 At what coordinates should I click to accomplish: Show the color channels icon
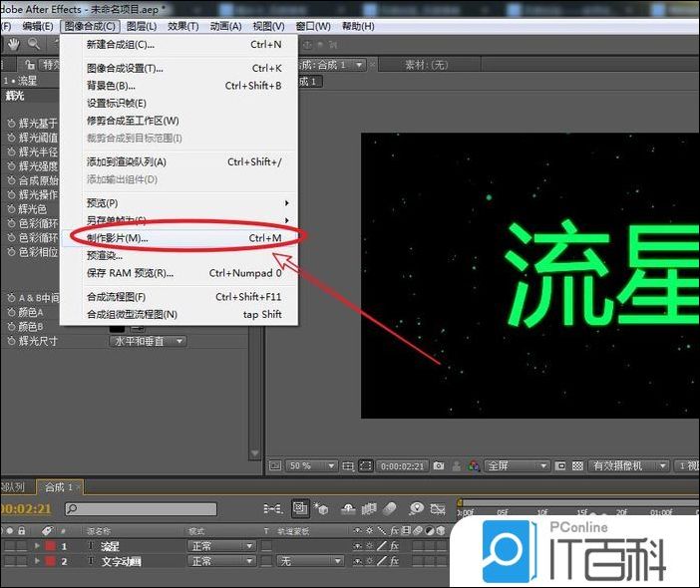click(474, 465)
